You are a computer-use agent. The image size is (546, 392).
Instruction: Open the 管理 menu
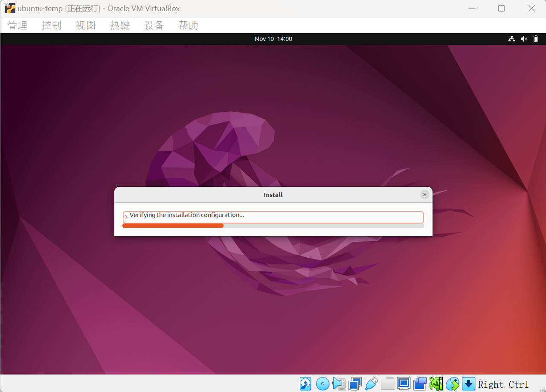17,26
